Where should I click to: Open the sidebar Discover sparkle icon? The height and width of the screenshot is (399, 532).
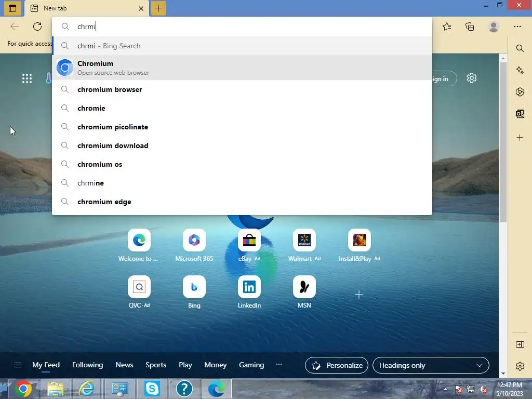(520, 70)
